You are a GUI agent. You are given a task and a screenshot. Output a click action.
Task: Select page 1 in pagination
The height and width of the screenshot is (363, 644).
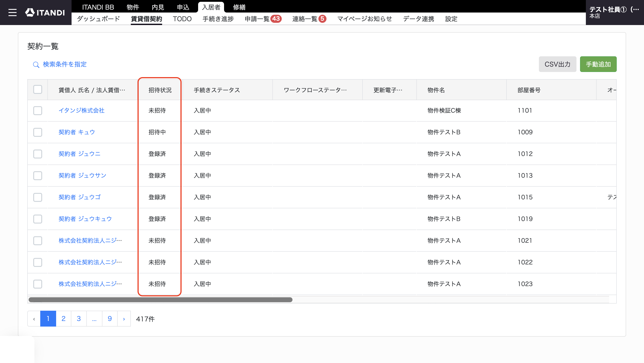48,319
